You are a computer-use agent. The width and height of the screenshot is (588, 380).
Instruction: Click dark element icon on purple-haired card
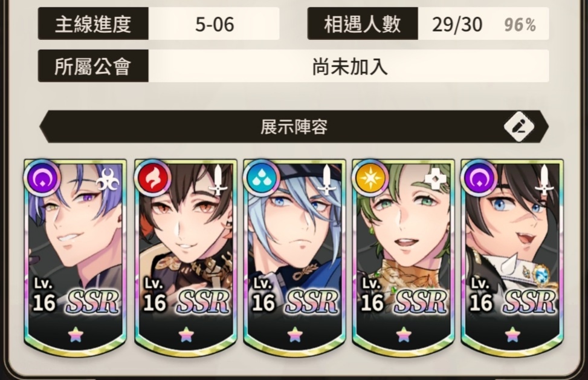pyautogui.click(x=42, y=178)
